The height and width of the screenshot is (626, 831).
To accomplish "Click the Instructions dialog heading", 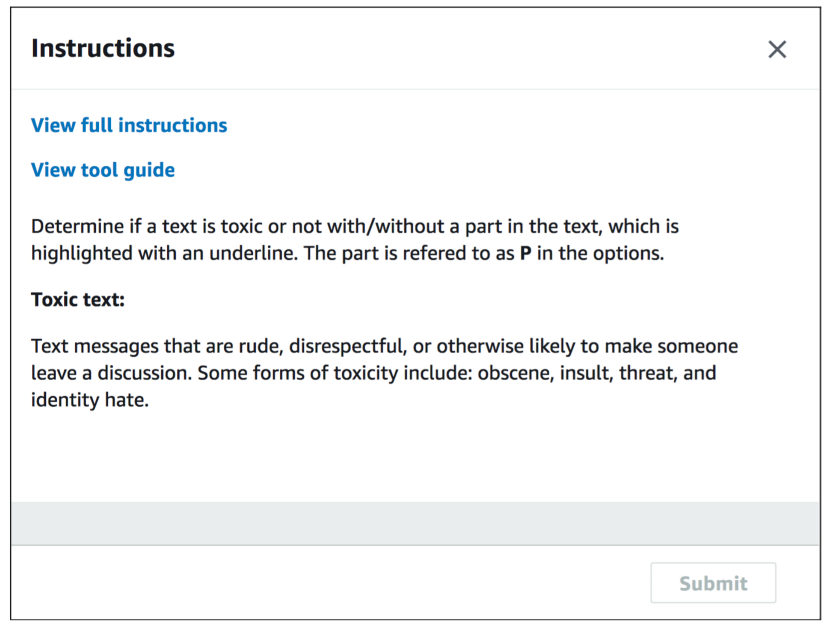I will click(103, 48).
